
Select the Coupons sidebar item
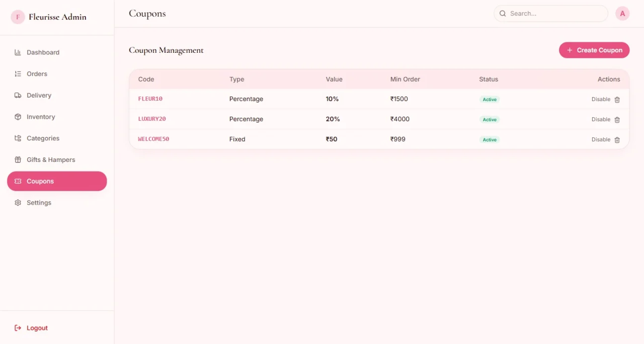[57, 181]
